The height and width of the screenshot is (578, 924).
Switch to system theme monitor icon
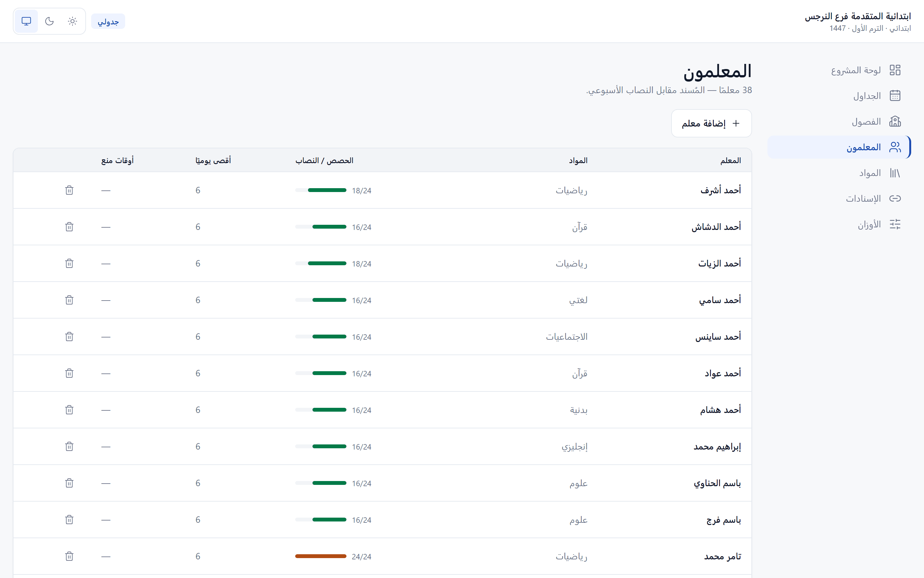(26, 21)
